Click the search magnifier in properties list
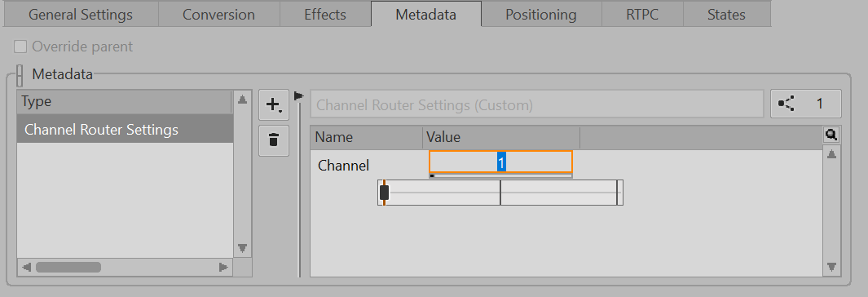Image resolution: width=868 pixels, height=297 pixels. [831, 135]
